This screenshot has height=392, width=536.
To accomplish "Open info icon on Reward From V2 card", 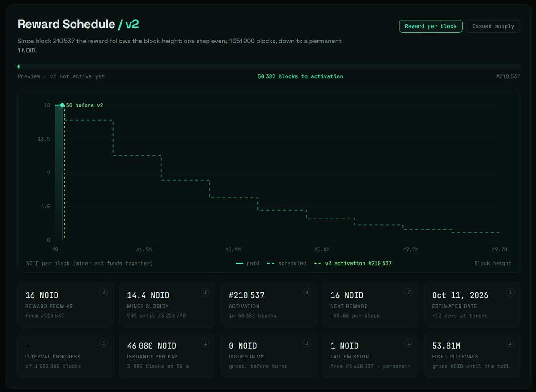I will 103,292.
